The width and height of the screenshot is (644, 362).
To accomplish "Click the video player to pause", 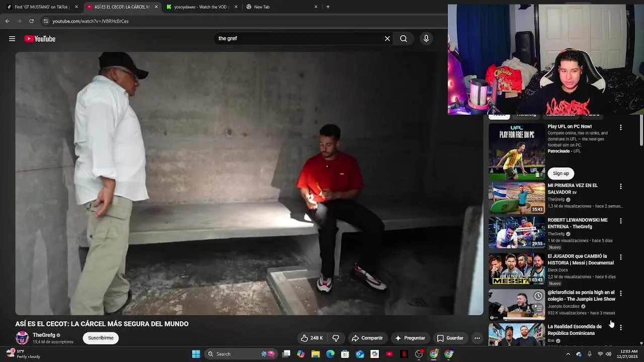I will tap(249, 184).
